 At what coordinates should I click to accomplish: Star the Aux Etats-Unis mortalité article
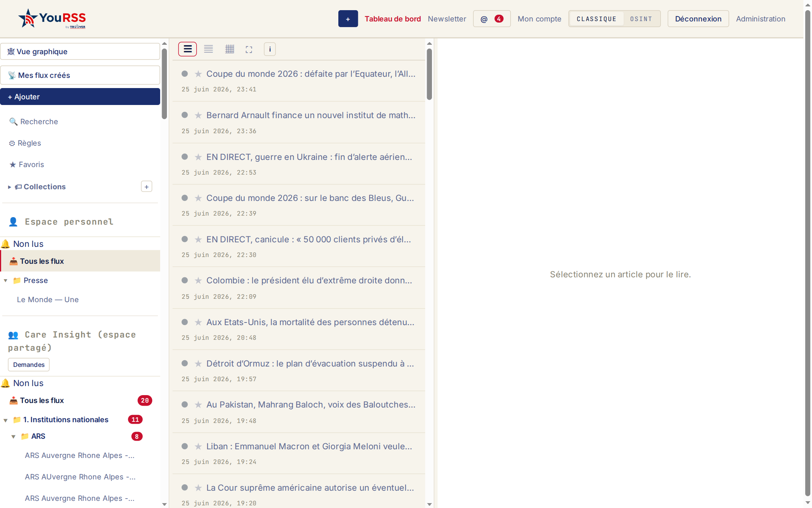coord(198,322)
